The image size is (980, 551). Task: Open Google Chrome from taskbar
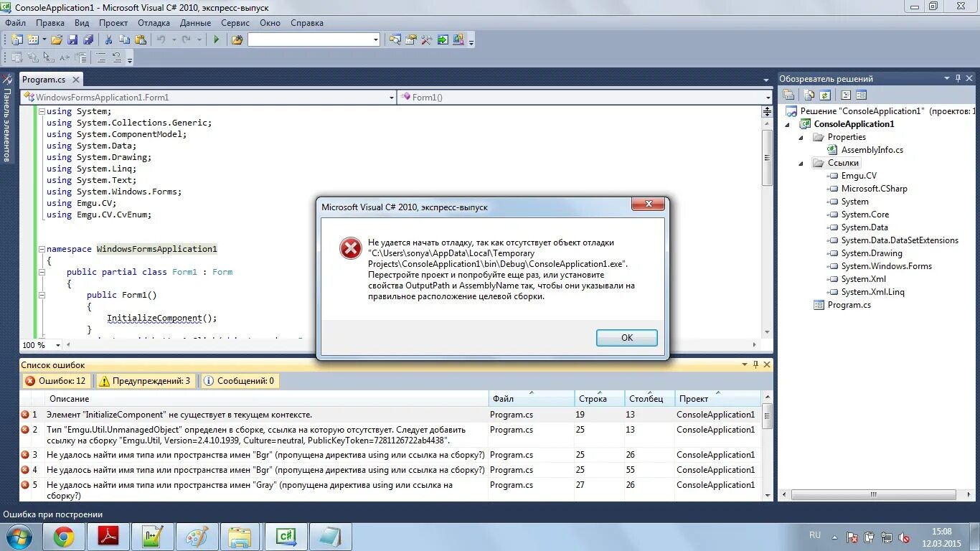[63, 536]
